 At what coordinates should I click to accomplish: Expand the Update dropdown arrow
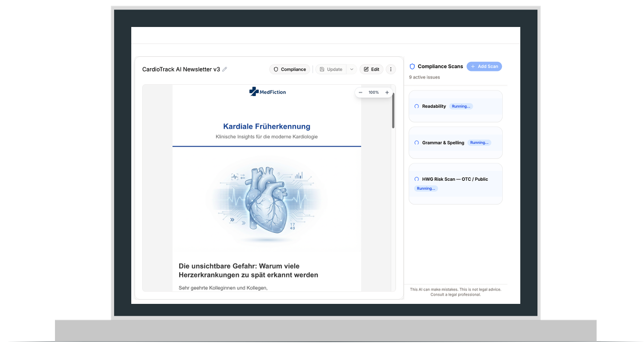tap(351, 70)
